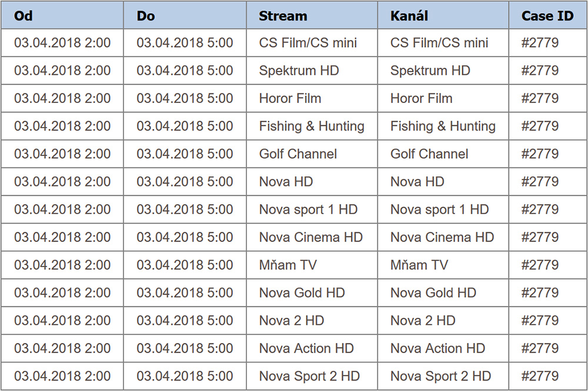Image resolution: width=588 pixels, height=391 pixels.
Task: Select Nova sport 1 HD Stream cell
Action: (308, 209)
